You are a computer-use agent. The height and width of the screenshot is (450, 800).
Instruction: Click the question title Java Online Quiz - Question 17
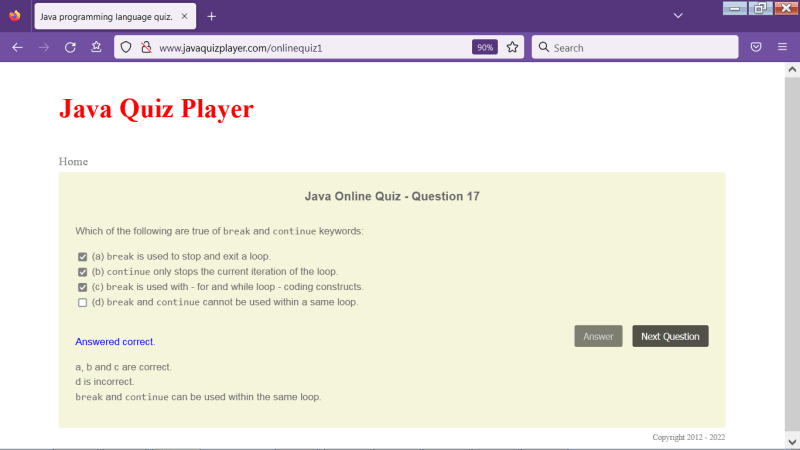(x=392, y=196)
